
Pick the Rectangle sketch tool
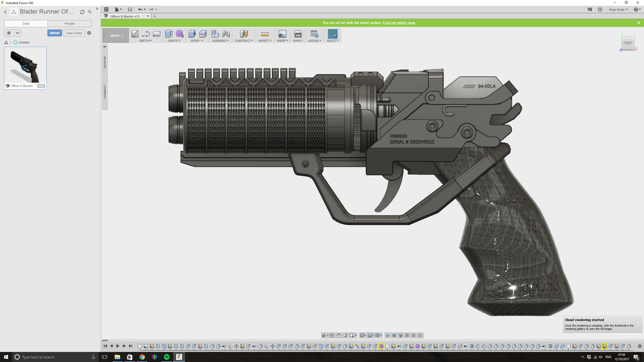[156, 34]
